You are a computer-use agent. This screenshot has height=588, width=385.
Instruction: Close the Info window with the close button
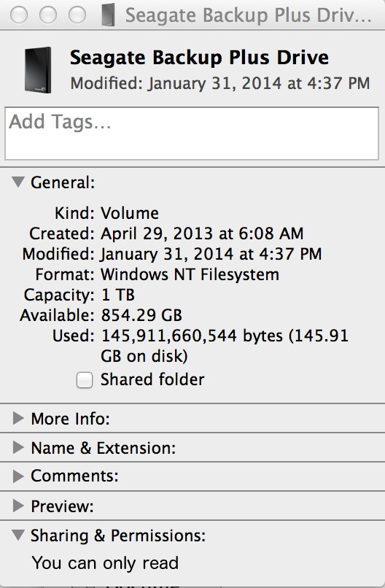[x=19, y=15]
